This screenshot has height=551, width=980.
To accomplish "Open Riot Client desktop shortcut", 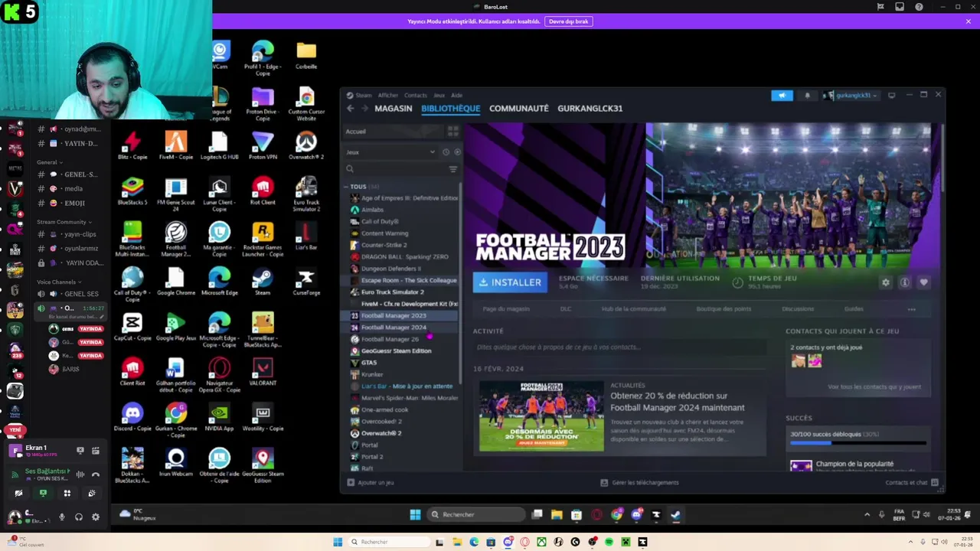I will pos(263,191).
